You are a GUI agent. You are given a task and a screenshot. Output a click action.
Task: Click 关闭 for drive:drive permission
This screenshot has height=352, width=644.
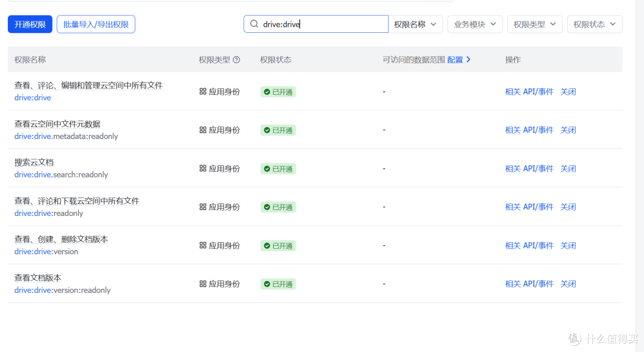point(568,92)
